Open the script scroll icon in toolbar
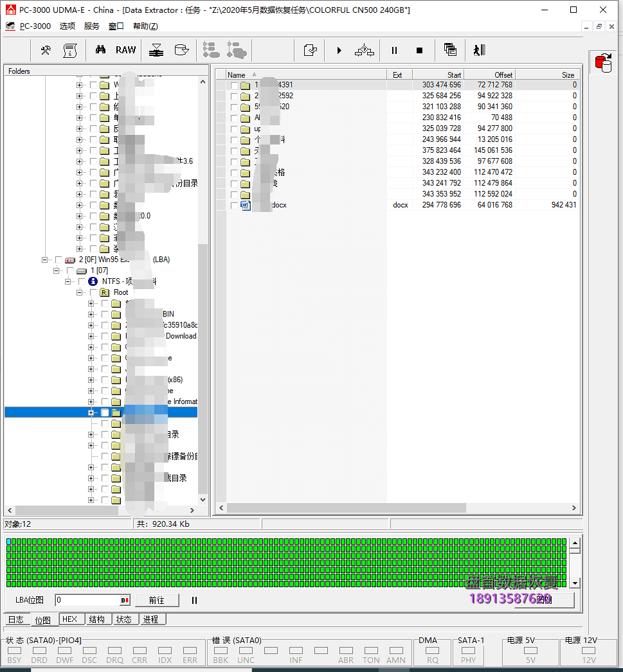Viewport: 623px width, 672px height. [x=70, y=50]
